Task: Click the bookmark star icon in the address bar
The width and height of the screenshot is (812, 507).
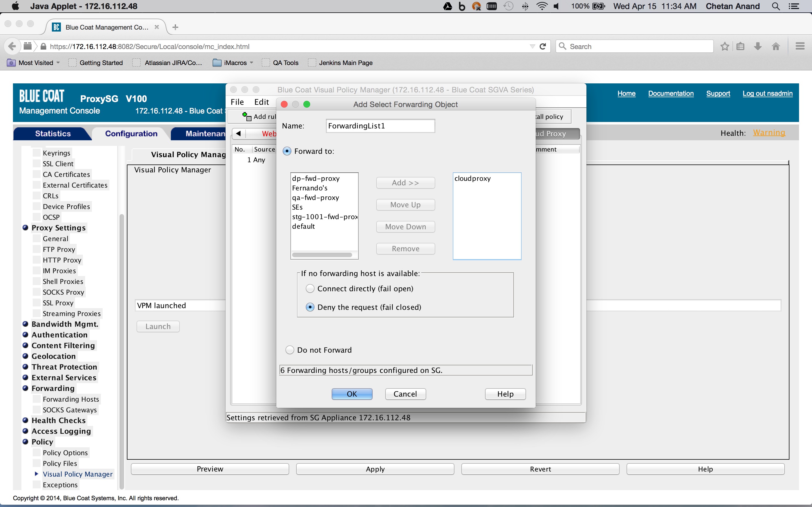Action: pyautogui.click(x=724, y=46)
